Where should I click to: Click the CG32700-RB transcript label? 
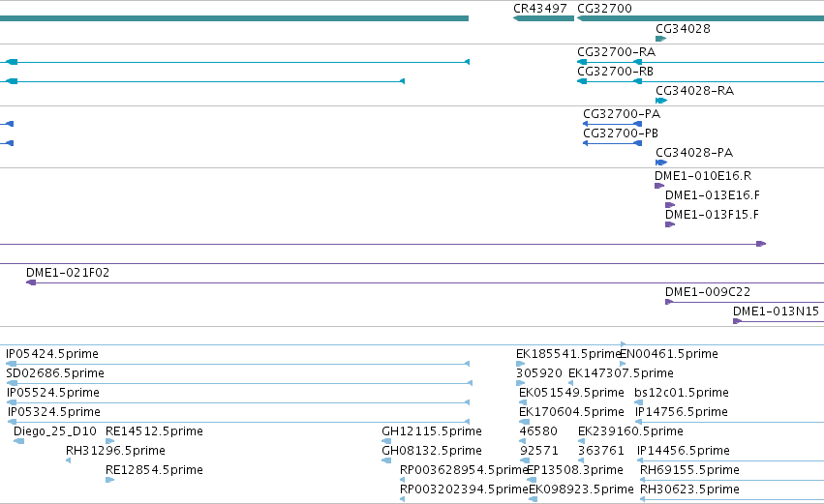(615, 72)
